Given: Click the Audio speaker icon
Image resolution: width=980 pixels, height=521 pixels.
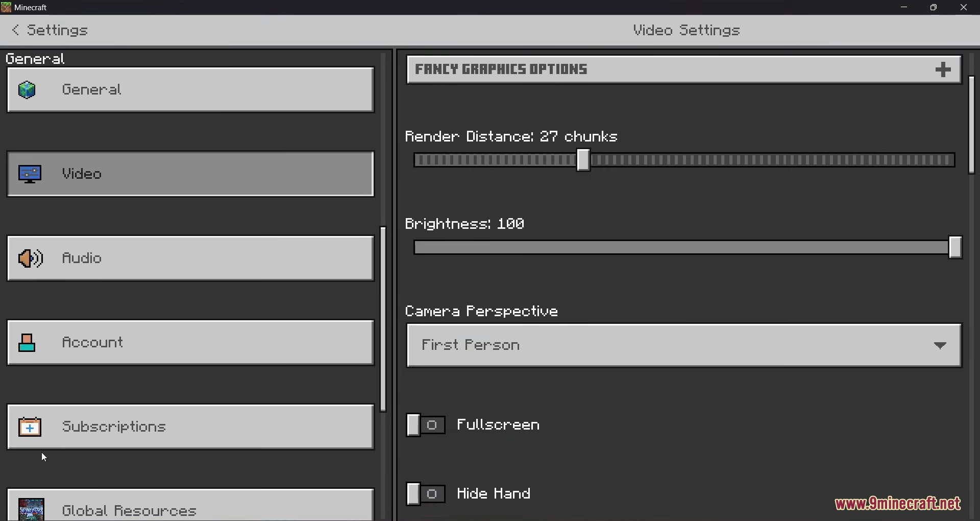Looking at the screenshot, I should pos(30,258).
